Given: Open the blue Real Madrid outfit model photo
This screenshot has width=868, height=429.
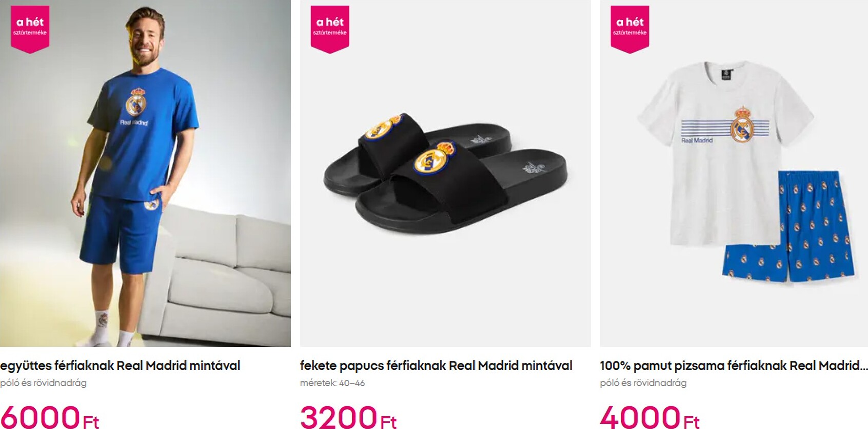Looking at the screenshot, I should [x=145, y=173].
